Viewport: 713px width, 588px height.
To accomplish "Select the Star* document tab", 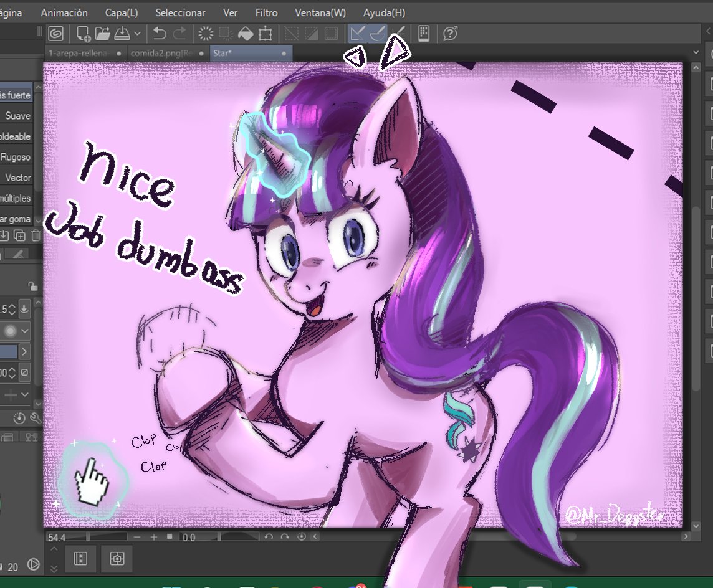I will point(251,53).
